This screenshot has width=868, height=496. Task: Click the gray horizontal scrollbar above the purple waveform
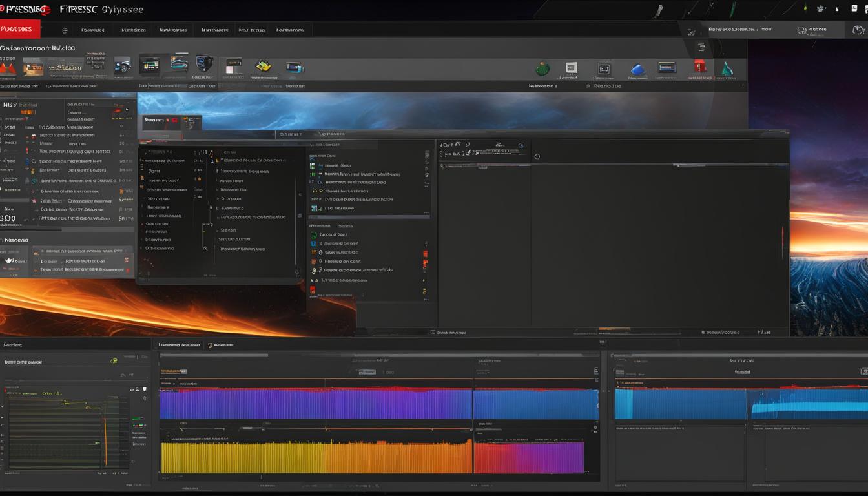(214, 355)
